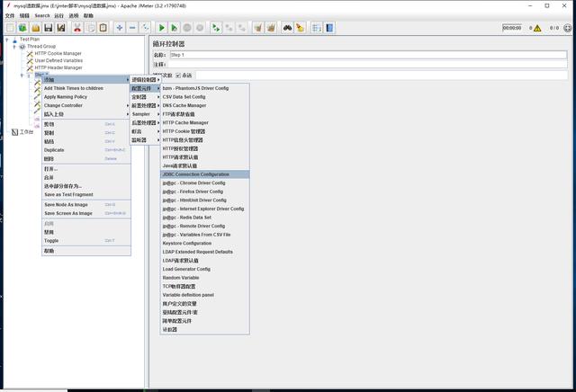Choose CSV Data Set Config entry
Viewport: 576px width, 392px height.
click(x=184, y=97)
